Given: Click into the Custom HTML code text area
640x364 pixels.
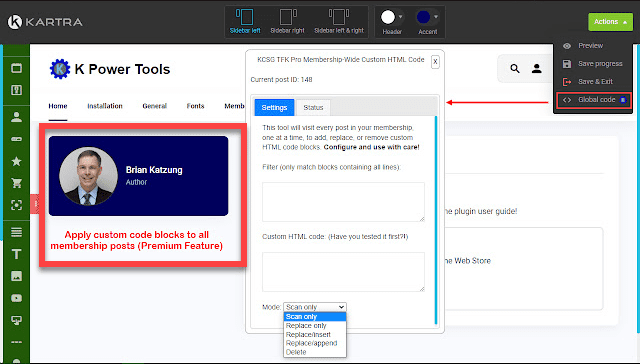Looking at the screenshot, I should [x=343, y=272].
